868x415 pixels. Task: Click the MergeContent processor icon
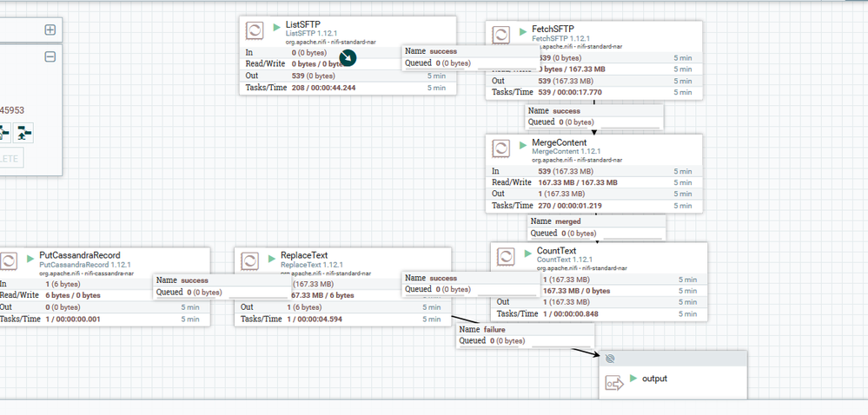501,148
